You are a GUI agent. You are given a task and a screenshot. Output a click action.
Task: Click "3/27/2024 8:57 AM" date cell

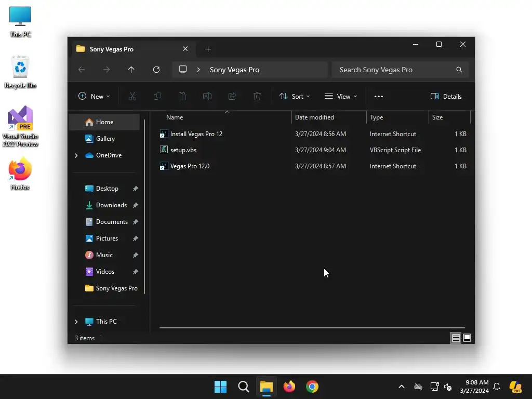pos(320,166)
